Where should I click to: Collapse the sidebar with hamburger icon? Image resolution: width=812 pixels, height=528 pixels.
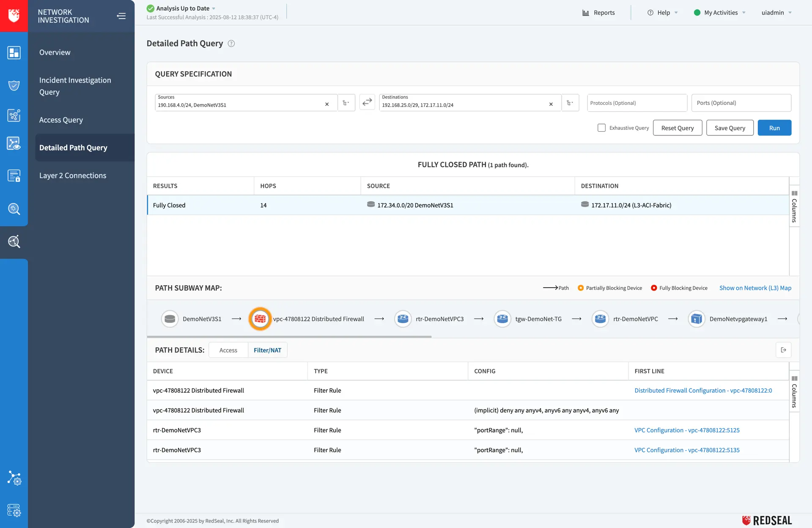click(121, 16)
